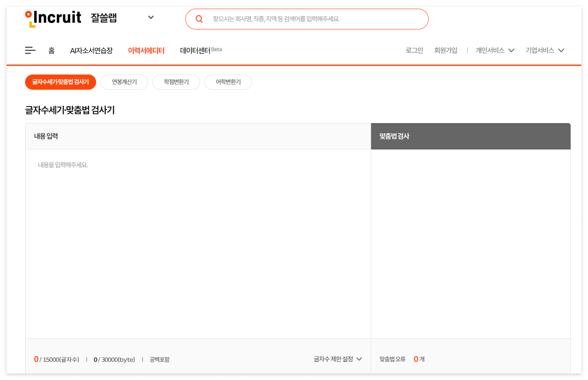
Task: Select the 글자수세기맞춤법 검사기 pill button
Action: click(x=61, y=82)
